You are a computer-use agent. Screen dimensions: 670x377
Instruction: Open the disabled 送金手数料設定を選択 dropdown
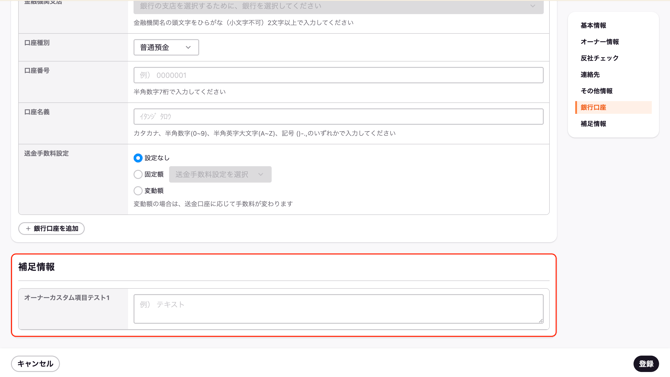pyautogui.click(x=220, y=174)
